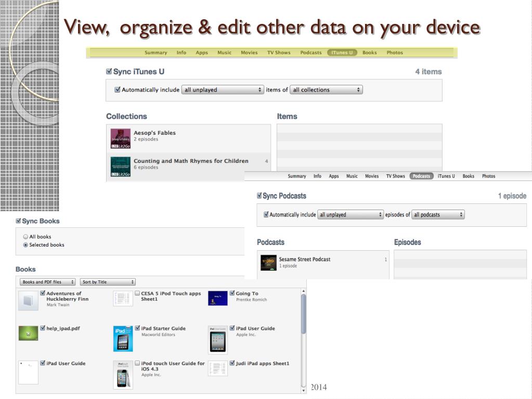This screenshot has width=532, height=399.
Task: Click scroll up arrow in Books list
Action: point(303,291)
